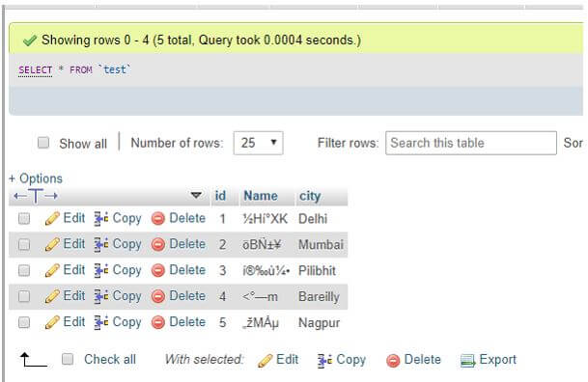The image size is (588, 382).
Task: Click the pencil Edit icon for row 1 Delhi
Action: [52, 218]
